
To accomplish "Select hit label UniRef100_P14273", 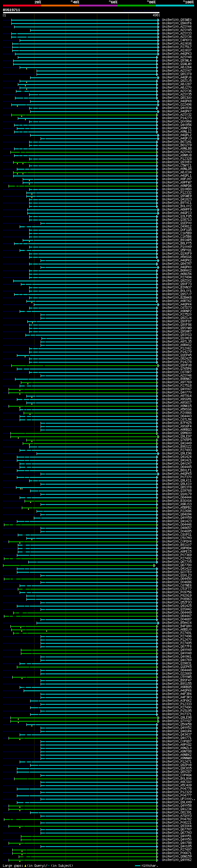I will [x=177, y=118].
